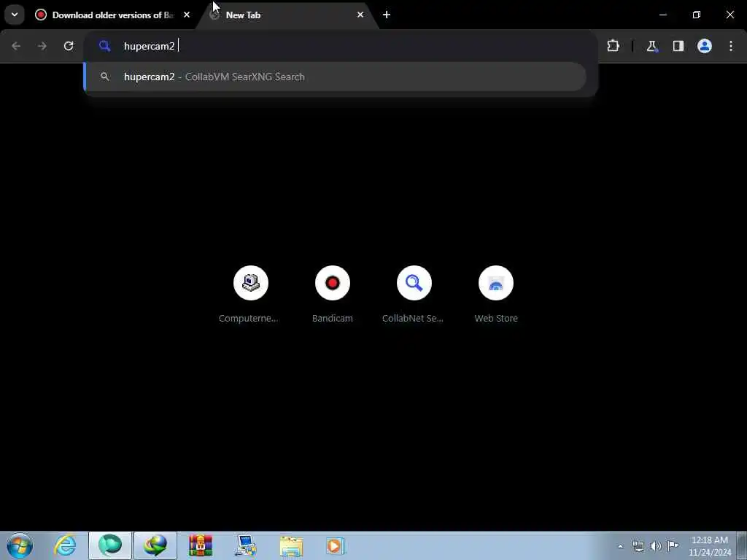Open the Windows Start menu orb

point(20,545)
